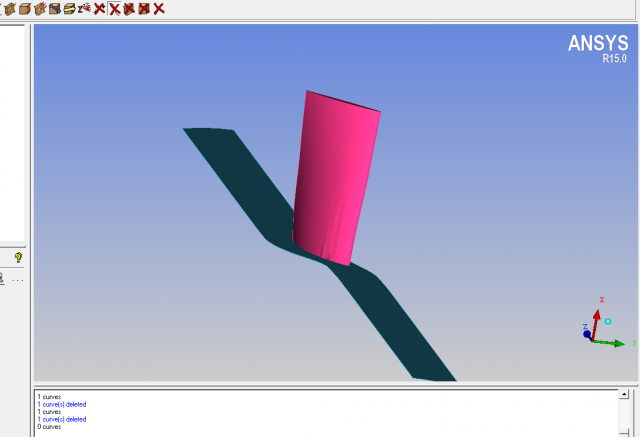640x437 pixels.
Task: Select the Delete Any Entity tool
Action: pos(159,8)
